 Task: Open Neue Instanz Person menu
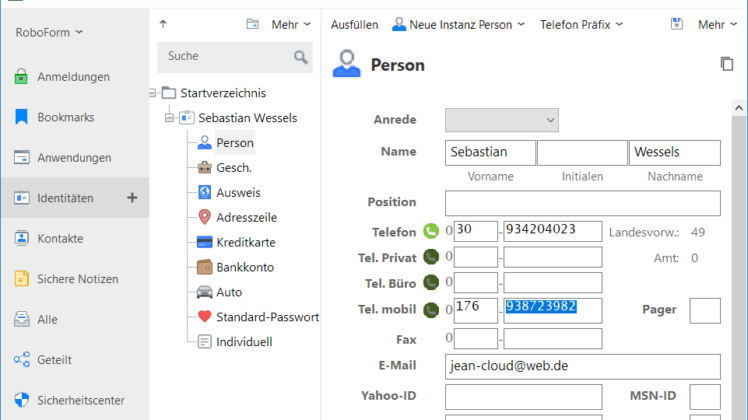458,24
